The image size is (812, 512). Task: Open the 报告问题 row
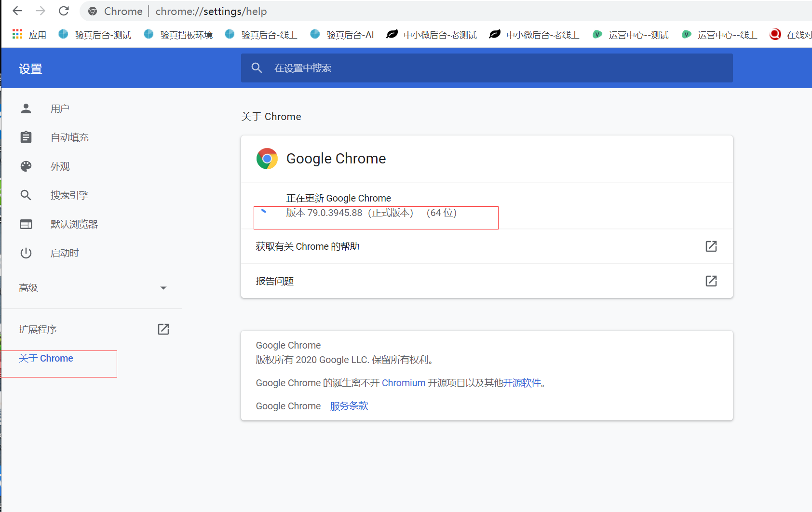487,281
